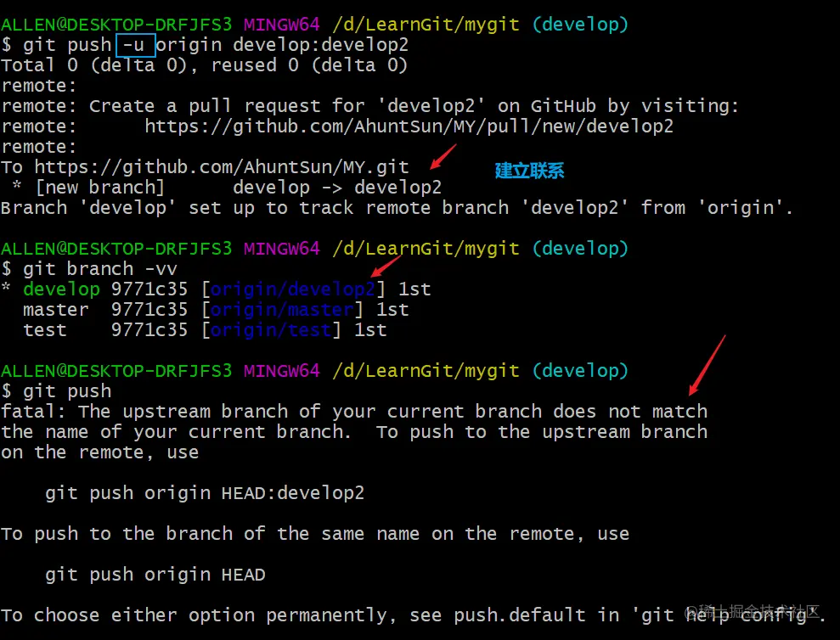Click the 'git branch -vv' command

(89, 269)
